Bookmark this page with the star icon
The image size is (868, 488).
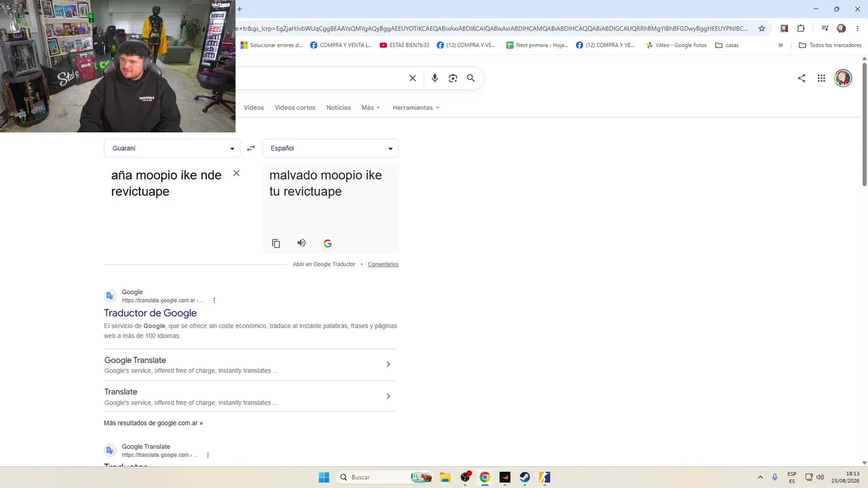pyautogui.click(x=762, y=28)
